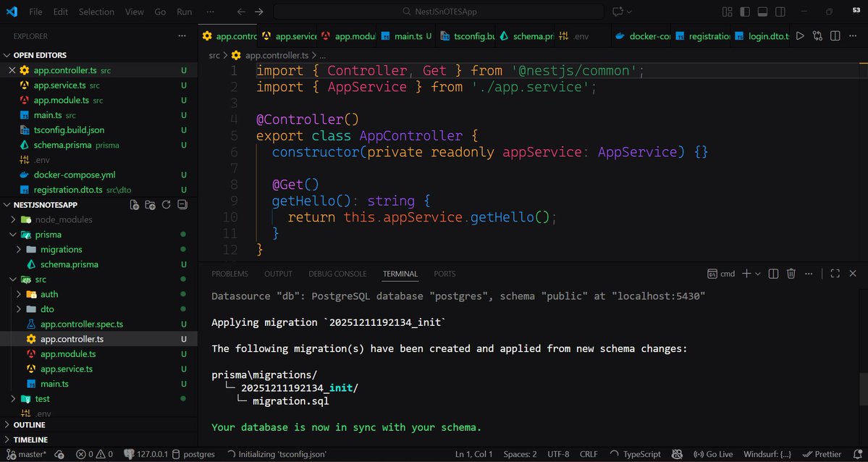The width and height of the screenshot is (868, 462).
Task: Click the NestJSnOTESApp command center search box
Action: pyautogui.click(x=439, y=12)
